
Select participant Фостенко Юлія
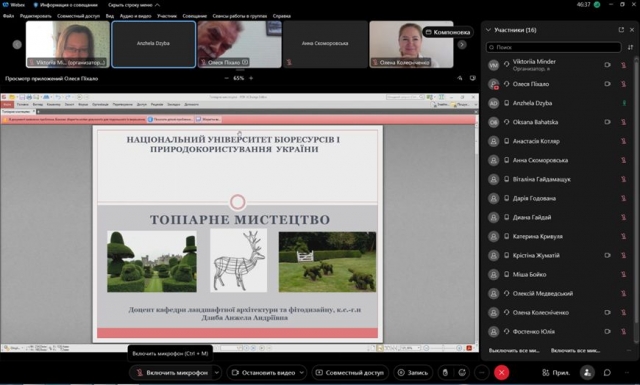click(557, 332)
